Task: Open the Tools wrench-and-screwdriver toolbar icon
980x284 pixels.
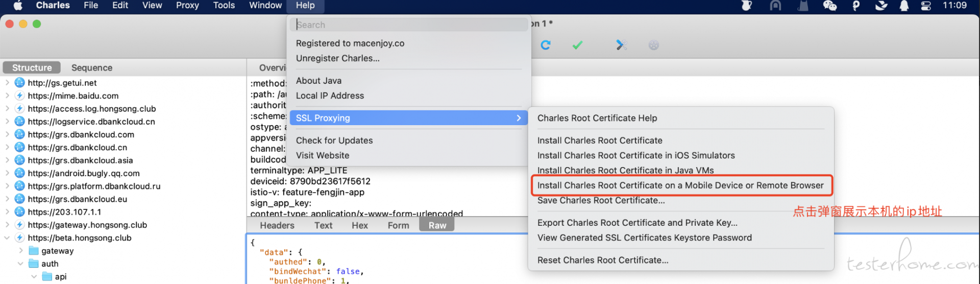Action: [x=621, y=45]
